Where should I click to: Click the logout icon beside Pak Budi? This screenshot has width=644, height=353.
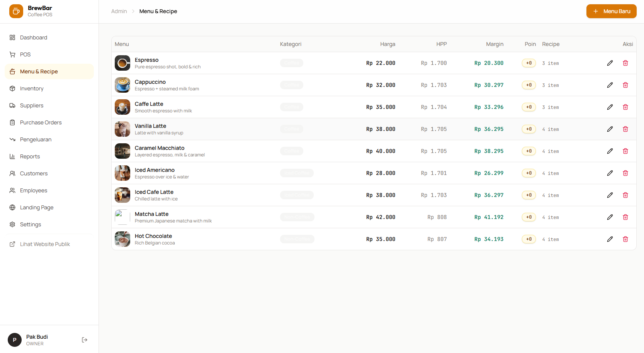tap(85, 340)
